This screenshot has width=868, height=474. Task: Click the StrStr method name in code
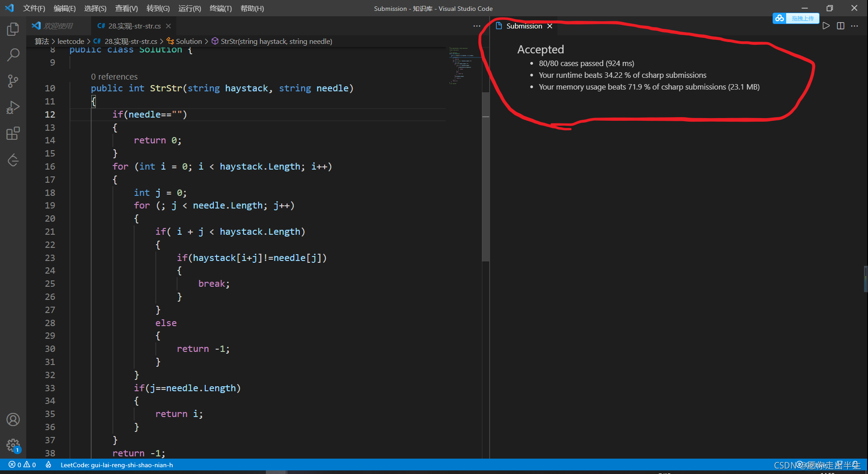coord(166,88)
